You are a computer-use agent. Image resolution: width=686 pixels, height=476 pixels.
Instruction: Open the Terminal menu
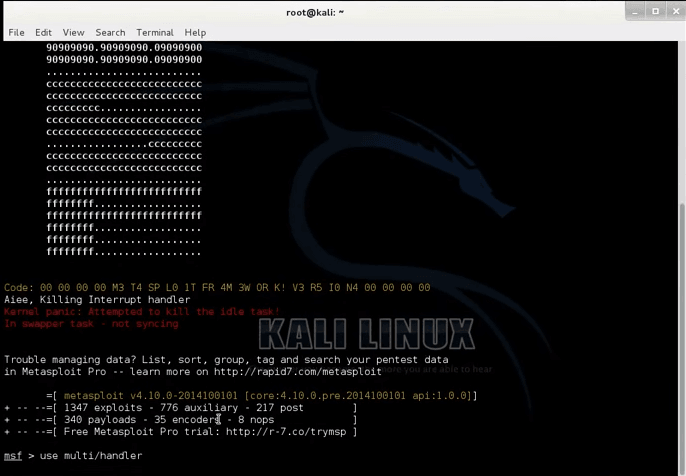click(x=155, y=32)
